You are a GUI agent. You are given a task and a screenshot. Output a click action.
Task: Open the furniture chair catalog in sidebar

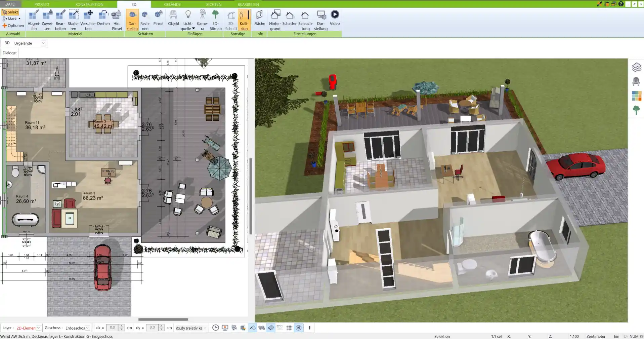click(636, 81)
